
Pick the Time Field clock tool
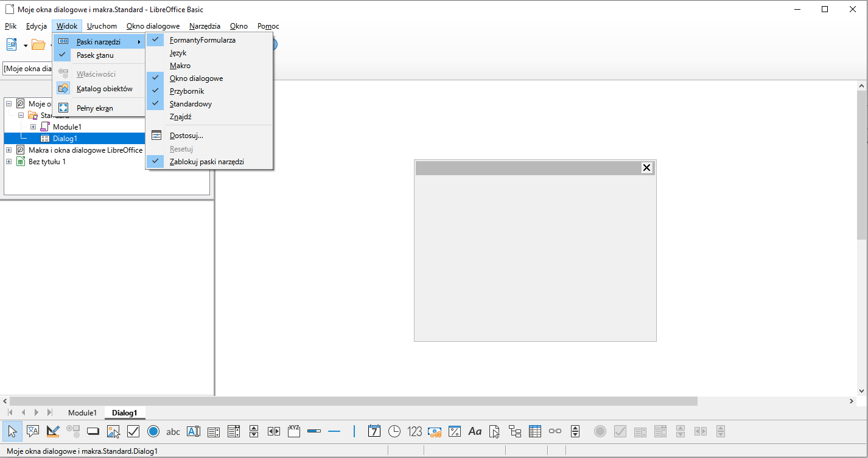pyautogui.click(x=394, y=431)
